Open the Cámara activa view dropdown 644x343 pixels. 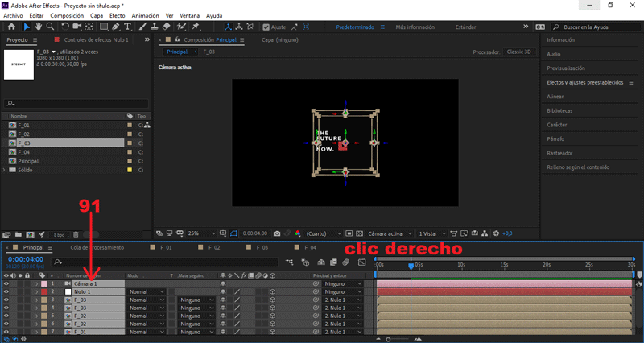[389, 233]
